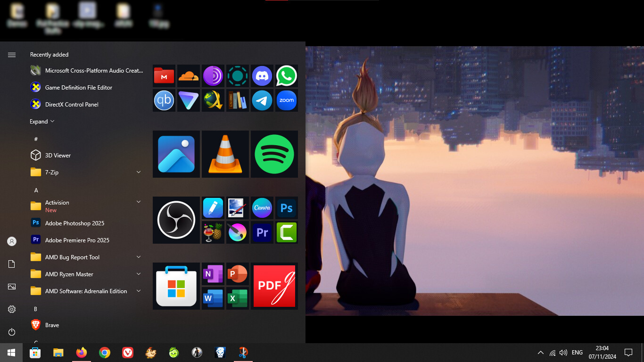
Task: Launch VLC media player tile
Action: pos(225,154)
